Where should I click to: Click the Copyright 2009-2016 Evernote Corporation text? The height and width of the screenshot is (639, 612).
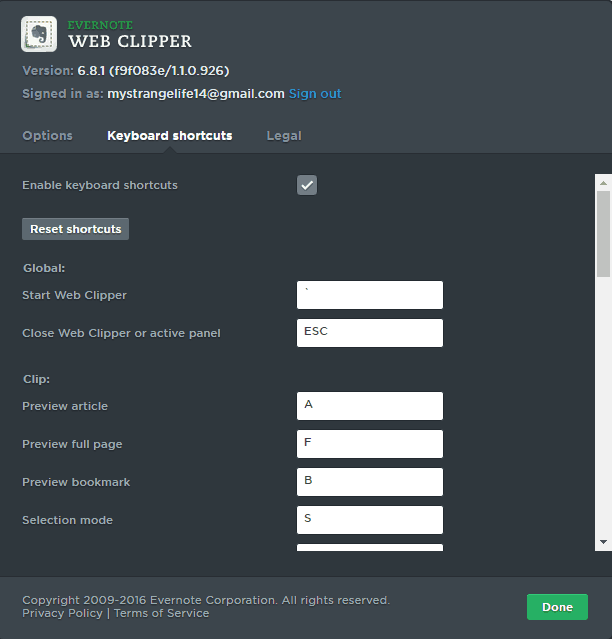tap(206, 600)
